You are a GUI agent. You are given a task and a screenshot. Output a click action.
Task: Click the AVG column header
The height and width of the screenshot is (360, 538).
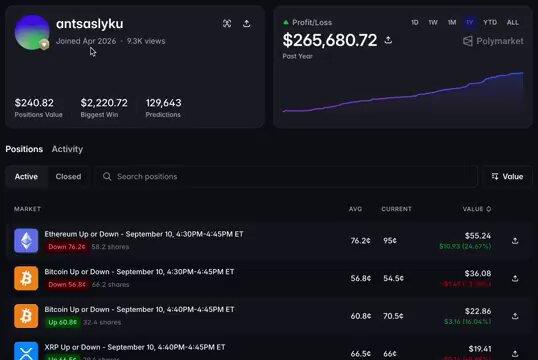tap(355, 209)
